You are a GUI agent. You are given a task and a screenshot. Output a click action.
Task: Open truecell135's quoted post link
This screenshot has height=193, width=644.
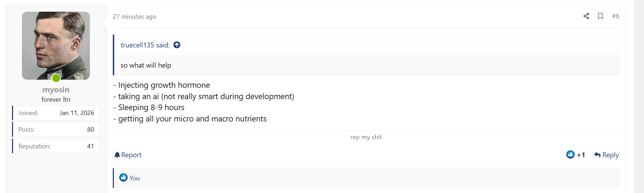pyautogui.click(x=145, y=45)
